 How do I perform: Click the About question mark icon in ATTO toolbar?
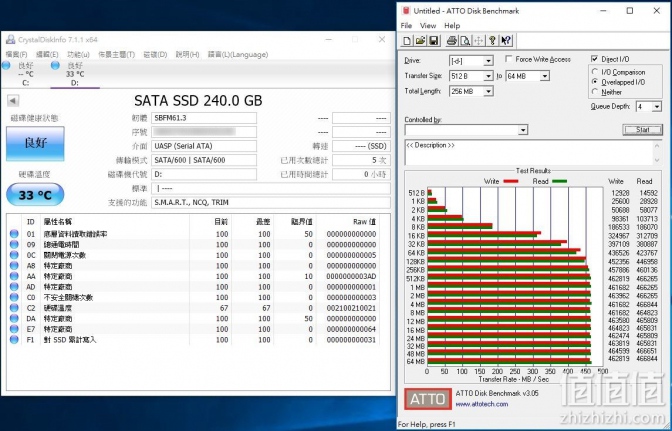pyautogui.click(x=492, y=41)
